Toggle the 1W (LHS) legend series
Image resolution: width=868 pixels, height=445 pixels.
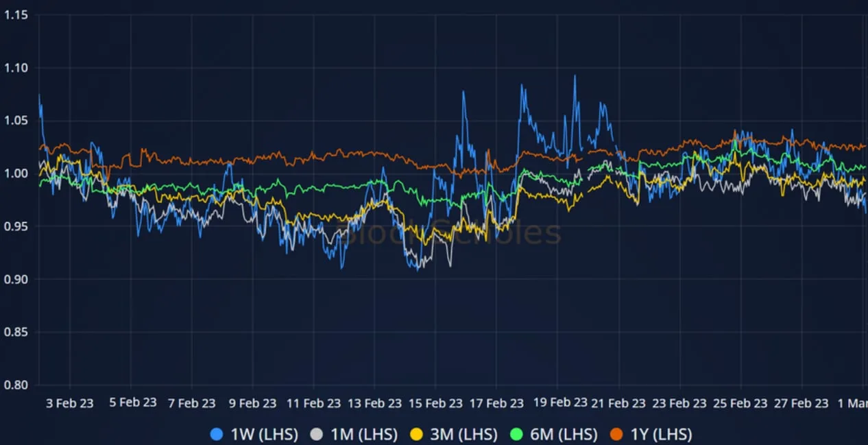[254, 434]
